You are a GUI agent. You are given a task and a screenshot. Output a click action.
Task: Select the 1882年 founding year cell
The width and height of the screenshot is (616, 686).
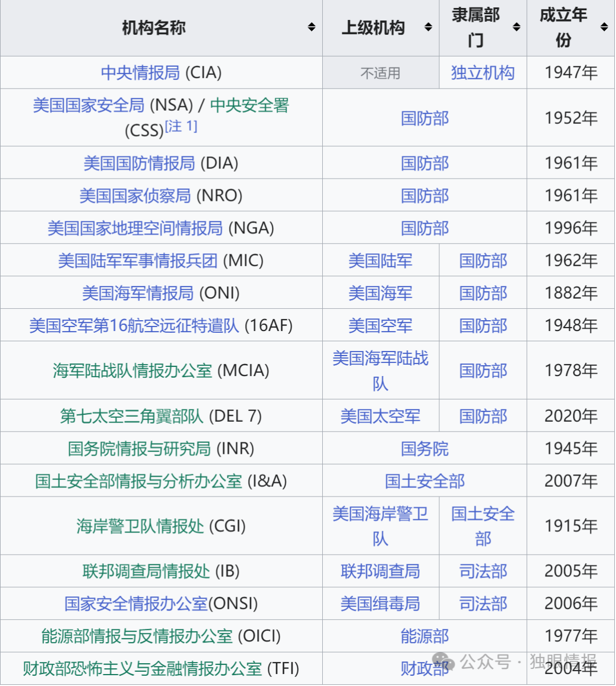[x=571, y=293]
